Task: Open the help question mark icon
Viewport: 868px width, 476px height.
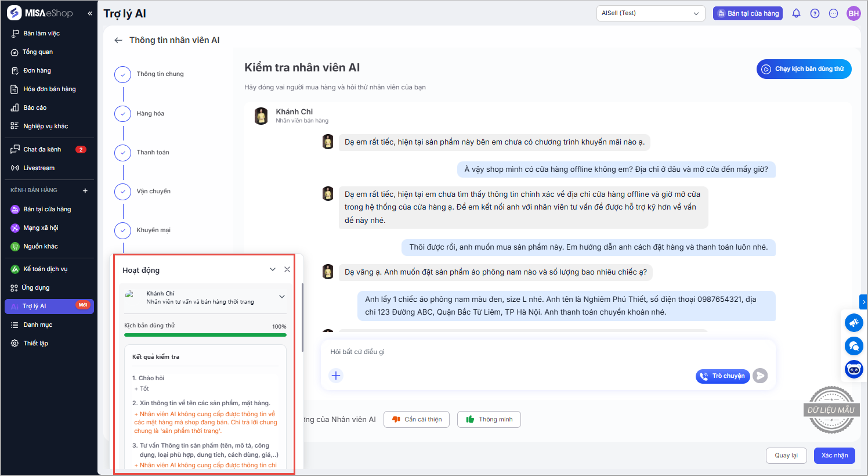Action: [x=815, y=13]
